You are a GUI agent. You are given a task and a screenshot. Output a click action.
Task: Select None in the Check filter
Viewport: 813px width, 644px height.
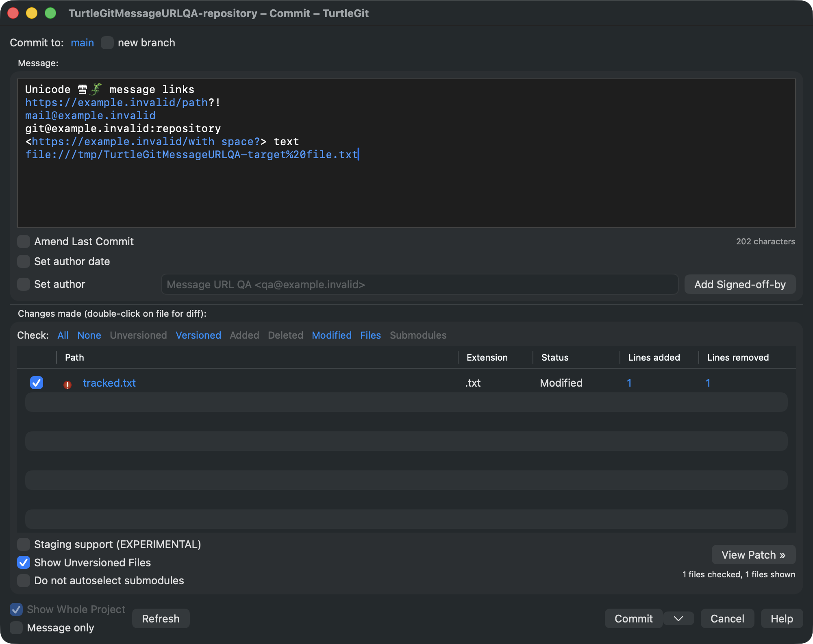click(89, 335)
